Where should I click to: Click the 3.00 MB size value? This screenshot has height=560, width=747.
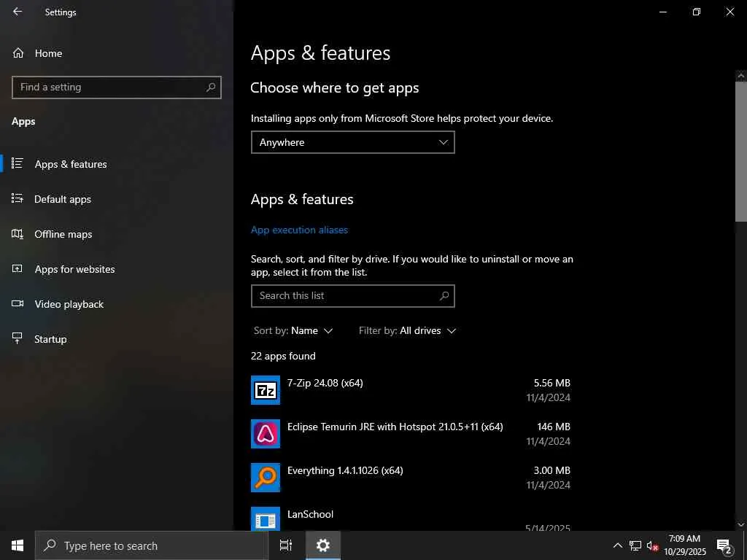tap(551, 470)
